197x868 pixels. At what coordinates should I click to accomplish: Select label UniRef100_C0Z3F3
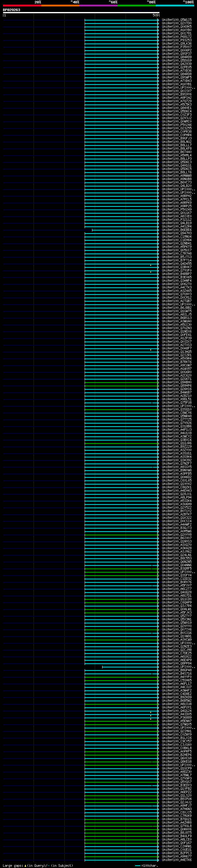177,115
